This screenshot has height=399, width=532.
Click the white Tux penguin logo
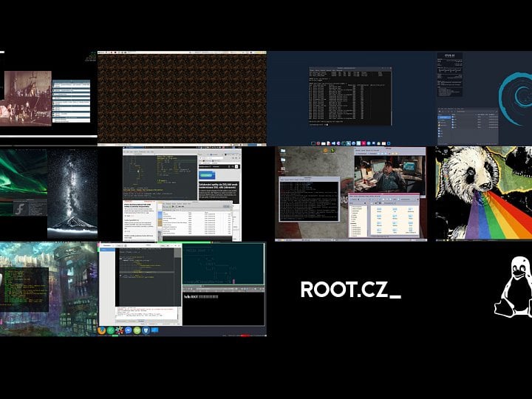(x=514, y=287)
